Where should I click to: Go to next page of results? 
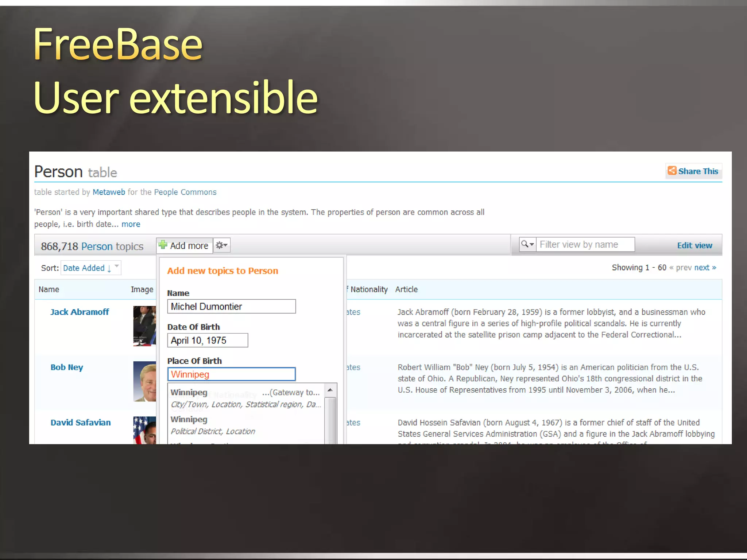point(705,268)
